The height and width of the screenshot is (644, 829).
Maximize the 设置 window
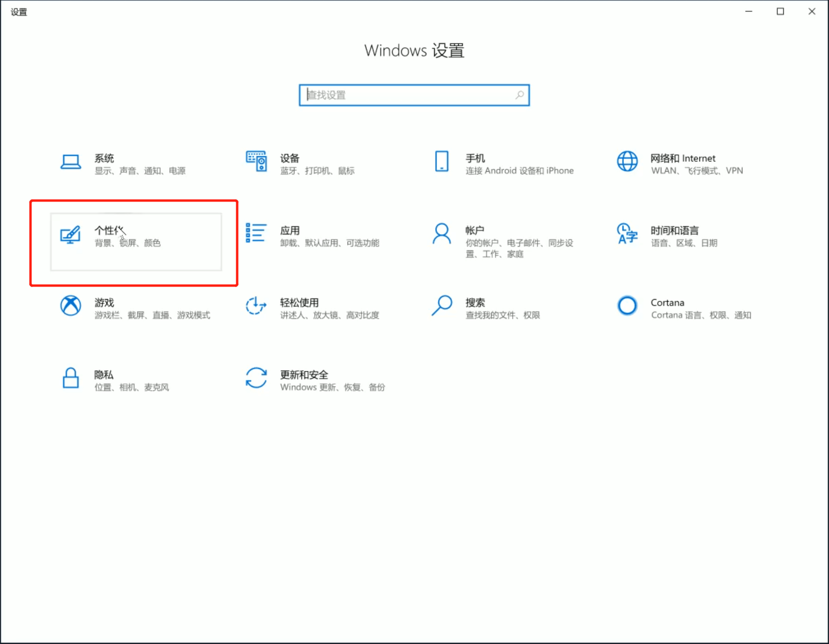(x=780, y=12)
